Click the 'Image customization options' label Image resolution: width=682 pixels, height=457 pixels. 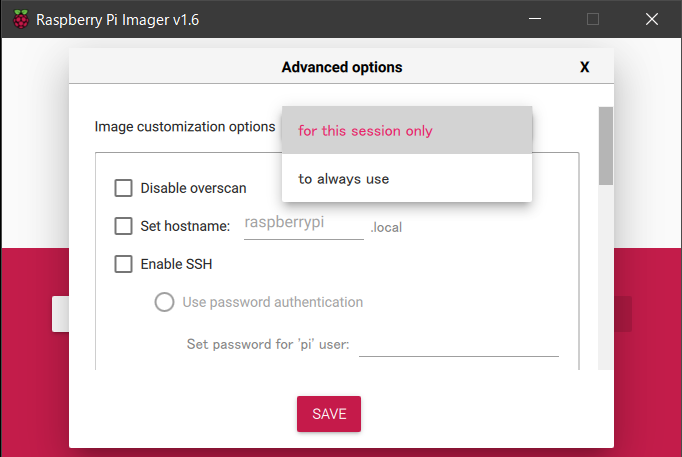[x=185, y=127]
